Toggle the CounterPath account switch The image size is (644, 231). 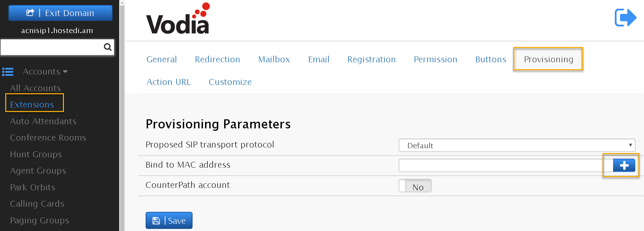click(x=415, y=186)
